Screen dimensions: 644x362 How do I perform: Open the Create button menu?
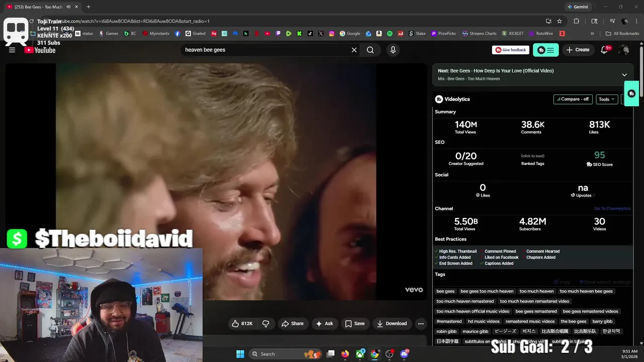tap(578, 50)
